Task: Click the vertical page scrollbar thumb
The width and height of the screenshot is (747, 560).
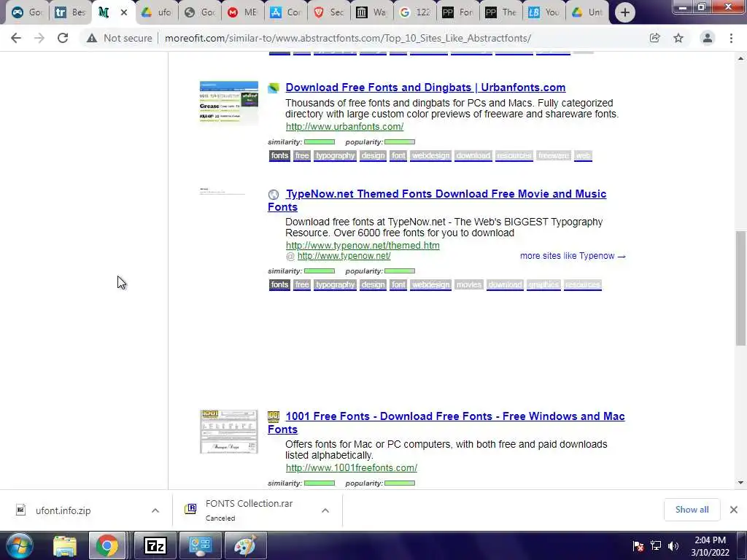Action: coord(740,288)
